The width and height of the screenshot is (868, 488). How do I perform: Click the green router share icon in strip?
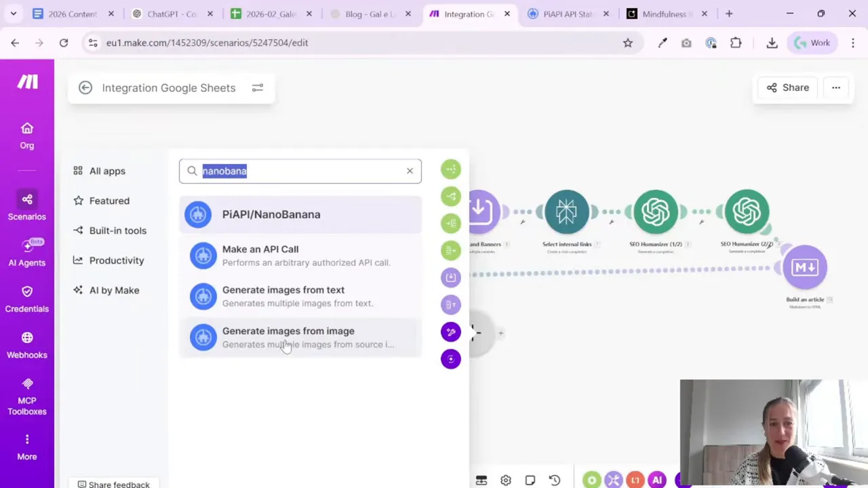click(x=451, y=196)
